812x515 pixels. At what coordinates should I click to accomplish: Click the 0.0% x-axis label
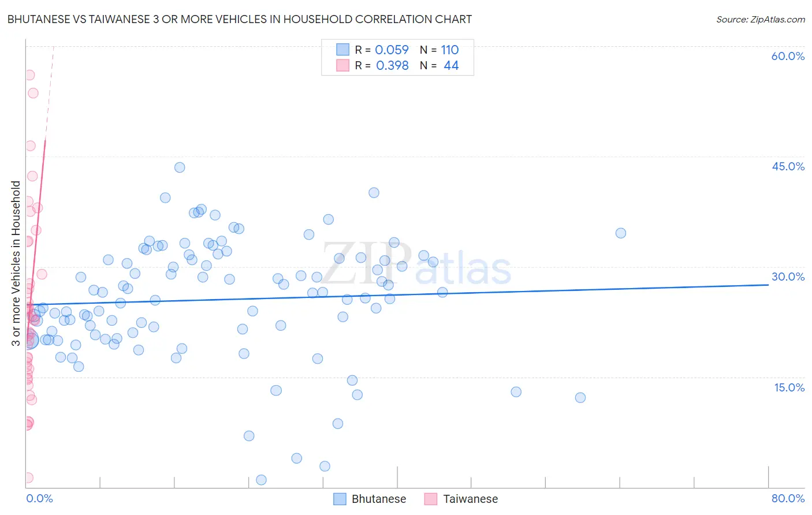point(39,498)
